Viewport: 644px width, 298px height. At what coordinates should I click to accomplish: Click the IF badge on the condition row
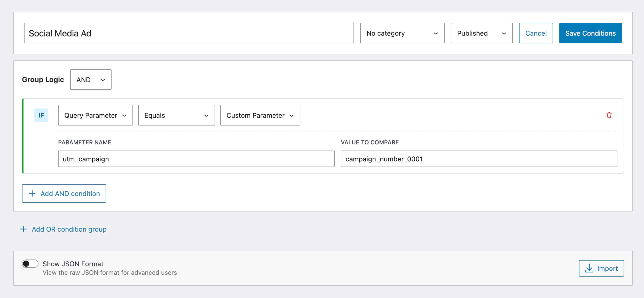point(41,115)
